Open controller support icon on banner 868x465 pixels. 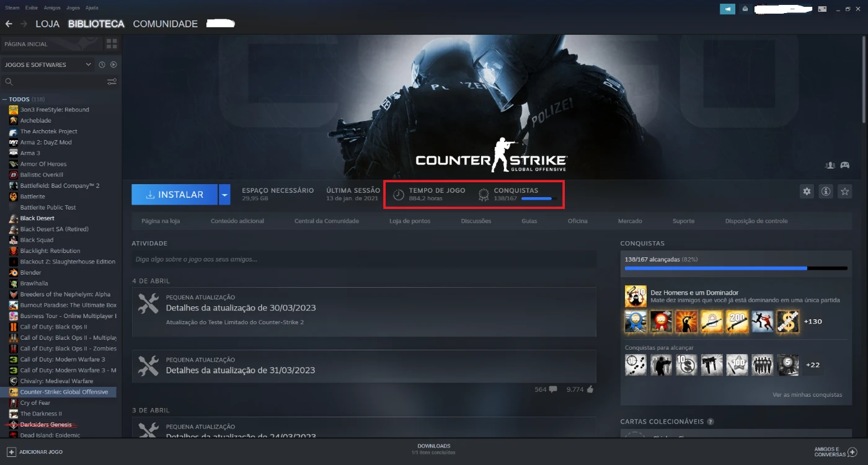coord(844,165)
